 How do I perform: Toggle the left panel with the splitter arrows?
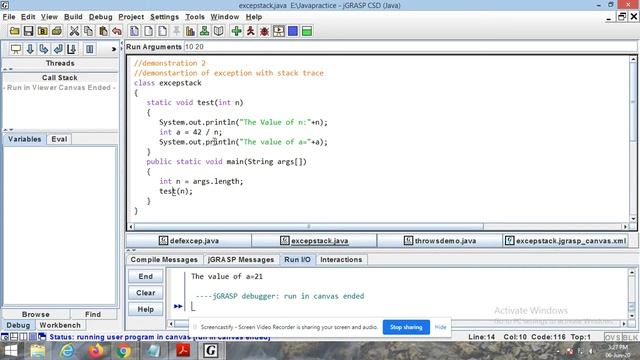click(122, 45)
